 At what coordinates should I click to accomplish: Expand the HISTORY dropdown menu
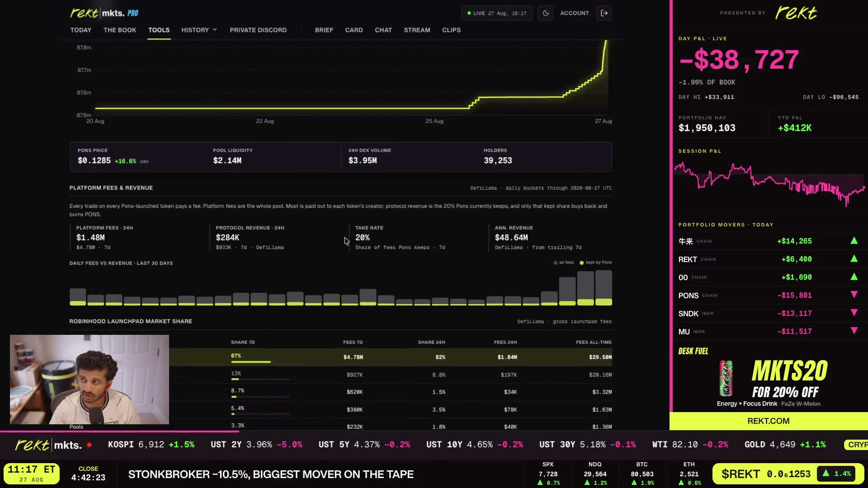point(199,30)
